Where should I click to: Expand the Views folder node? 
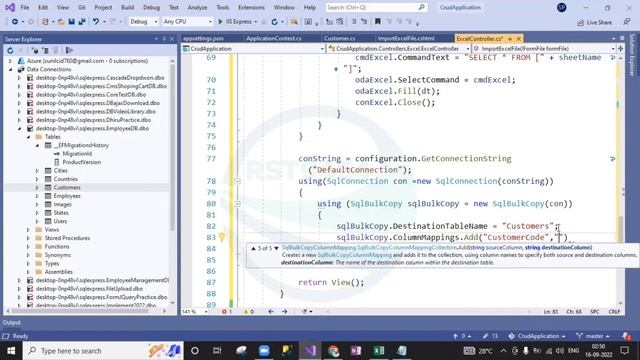28,230
